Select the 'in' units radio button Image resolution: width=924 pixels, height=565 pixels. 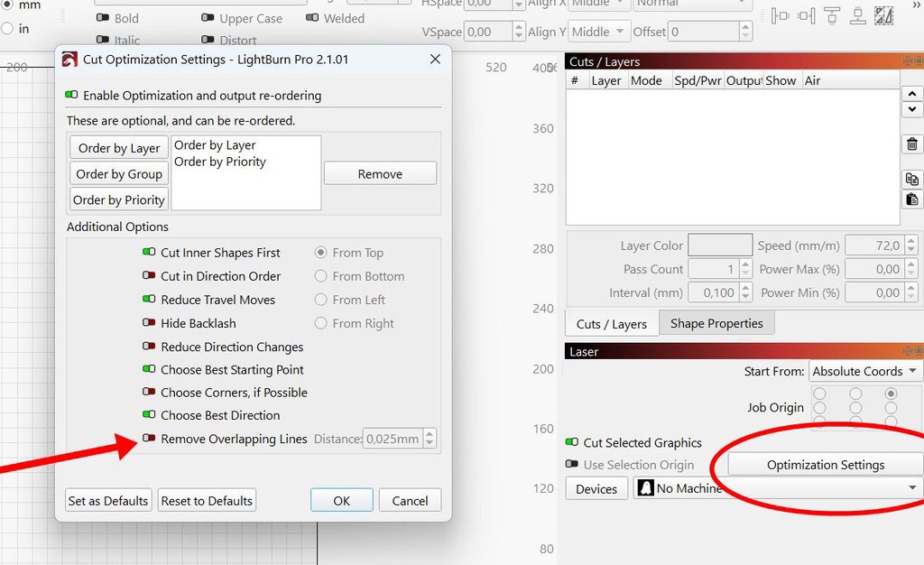7,28
